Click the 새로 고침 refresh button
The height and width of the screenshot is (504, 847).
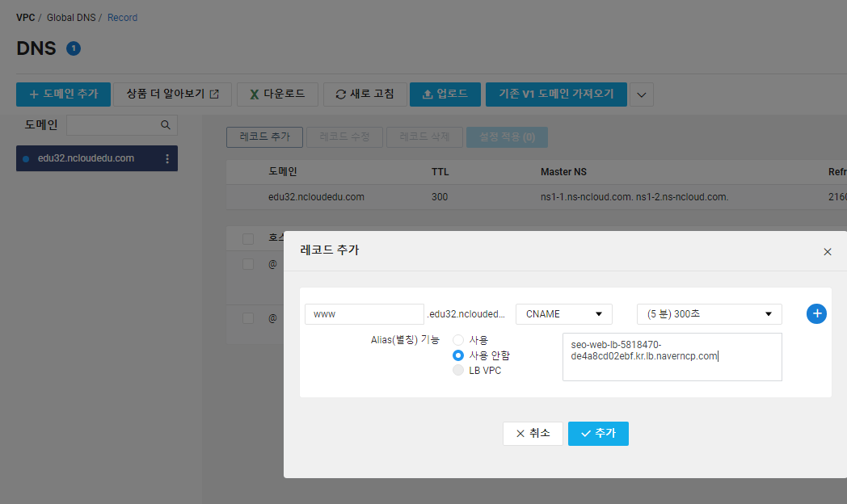(x=365, y=94)
